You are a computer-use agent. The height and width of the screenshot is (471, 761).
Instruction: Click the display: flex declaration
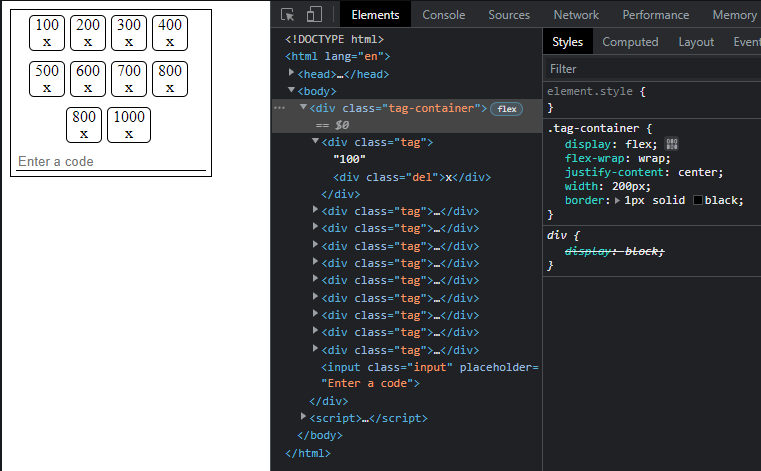tap(611, 144)
